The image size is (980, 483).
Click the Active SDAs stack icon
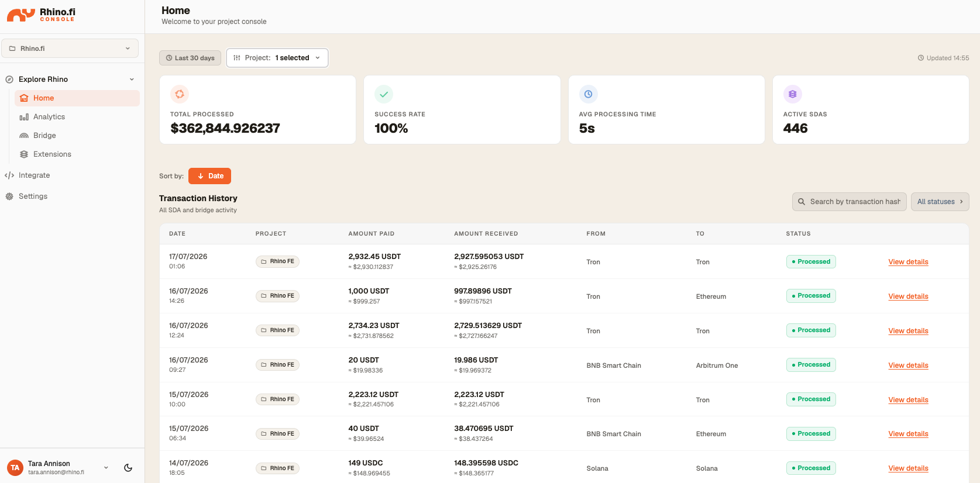coord(792,94)
